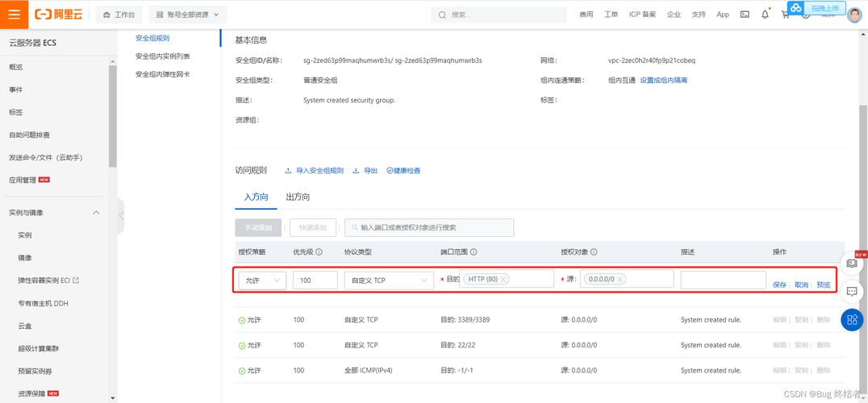This screenshot has width=868, height=403.
Task: Open 发送命令/文件 (云助手)
Action: coord(45,157)
